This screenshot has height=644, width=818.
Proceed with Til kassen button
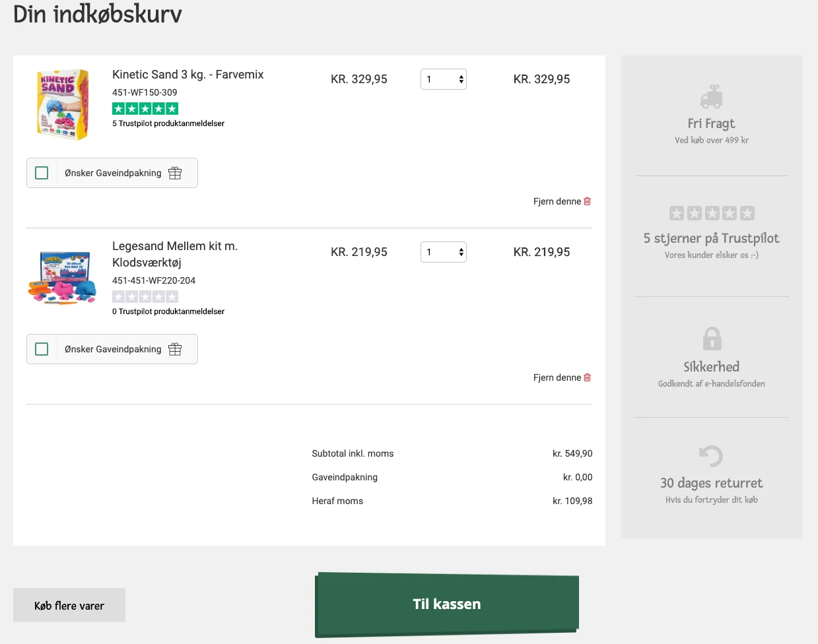[x=447, y=604]
